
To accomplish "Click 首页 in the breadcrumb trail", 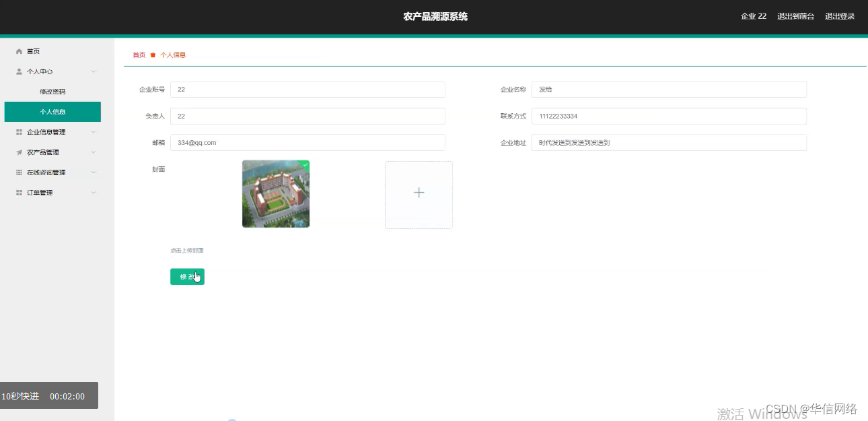I will [x=139, y=55].
